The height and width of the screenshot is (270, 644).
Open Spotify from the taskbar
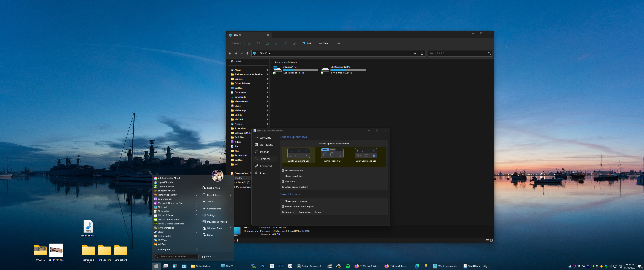pos(347,266)
